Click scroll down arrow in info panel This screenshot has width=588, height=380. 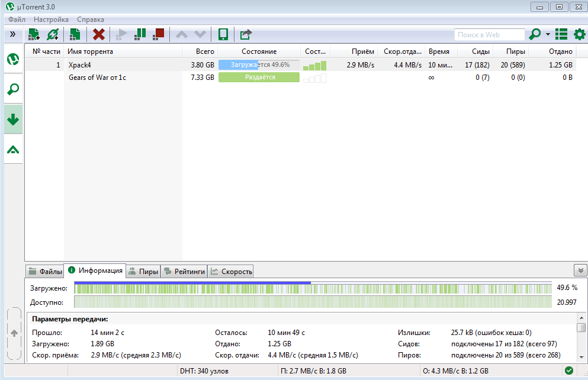pos(581,357)
